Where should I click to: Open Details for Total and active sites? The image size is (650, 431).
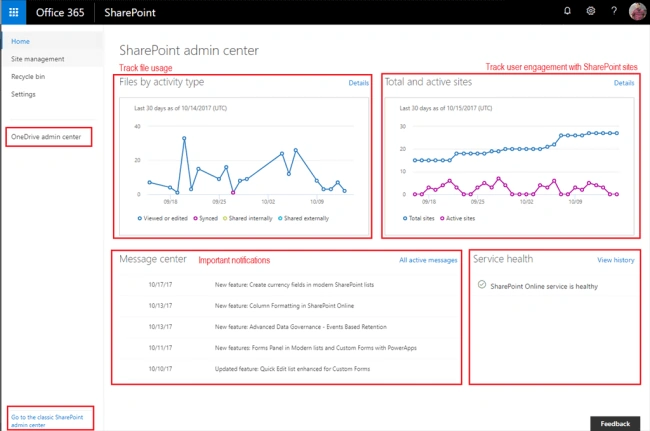click(x=624, y=83)
